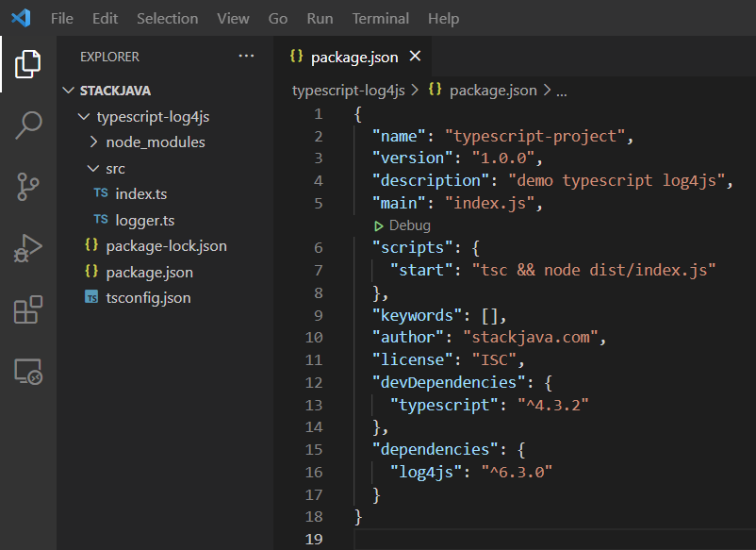Open the File menu
The image size is (756, 550).
pyautogui.click(x=62, y=18)
